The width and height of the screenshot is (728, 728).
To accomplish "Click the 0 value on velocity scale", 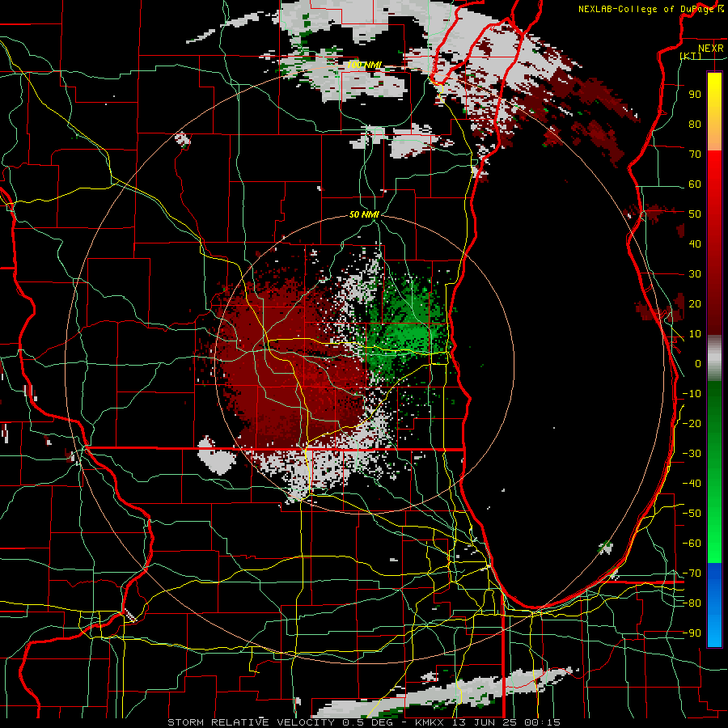I will coord(698,363).
